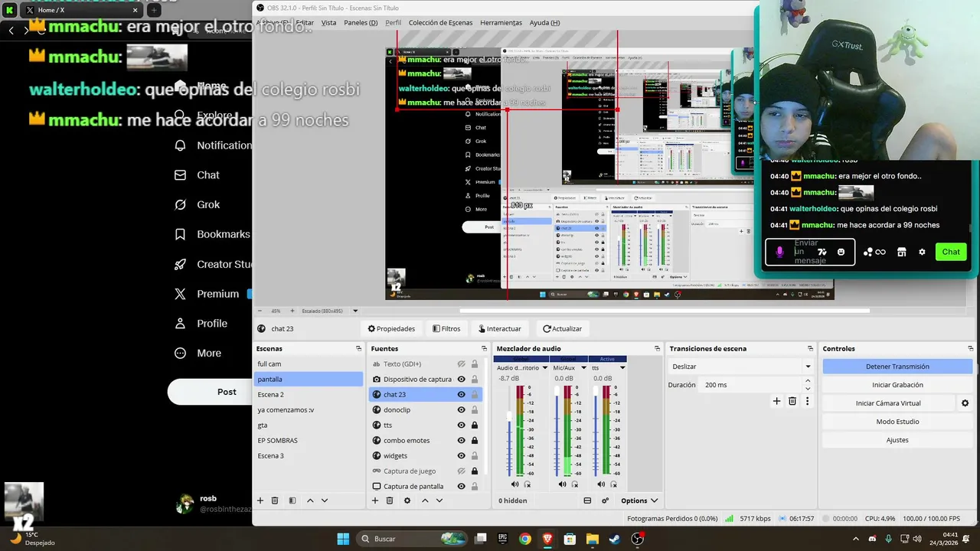Add a scene transition with plus
The width and height of the screenshot is (980, 551).
776,401
